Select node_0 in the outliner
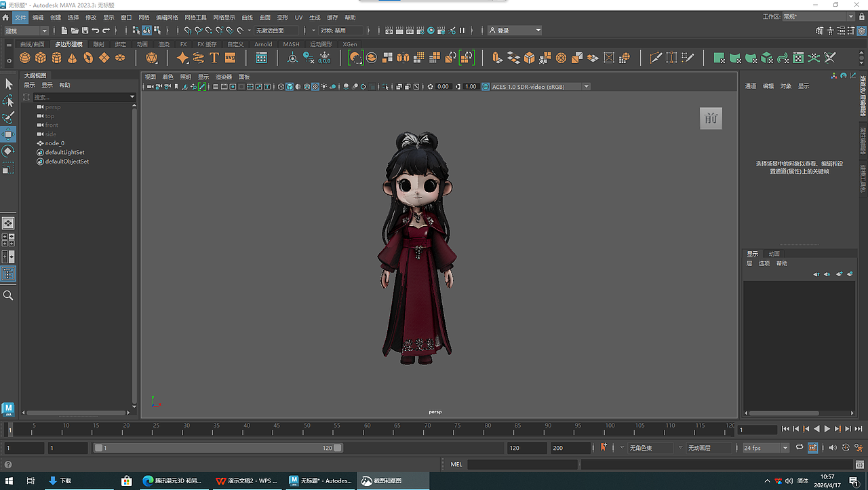Viewport: 868px width, 490px height. (55, 143)
